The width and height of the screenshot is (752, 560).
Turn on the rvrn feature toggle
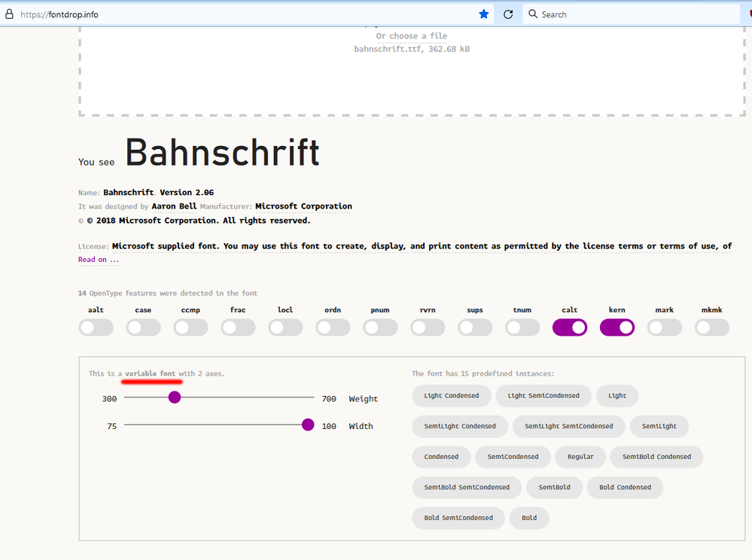(x=428, y=327)
